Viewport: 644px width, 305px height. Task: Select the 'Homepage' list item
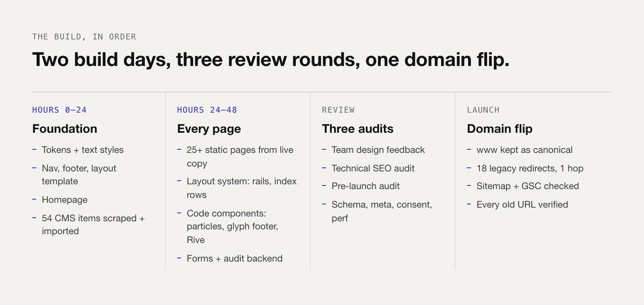pyautogui.click(x=64, y=200)
